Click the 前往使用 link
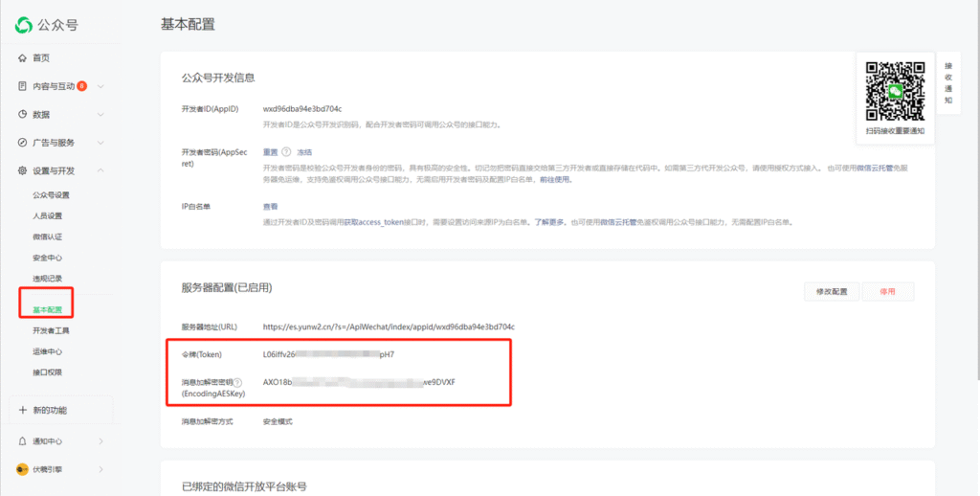The width and height of the screenshot is (980, 496). coord(556,179)
